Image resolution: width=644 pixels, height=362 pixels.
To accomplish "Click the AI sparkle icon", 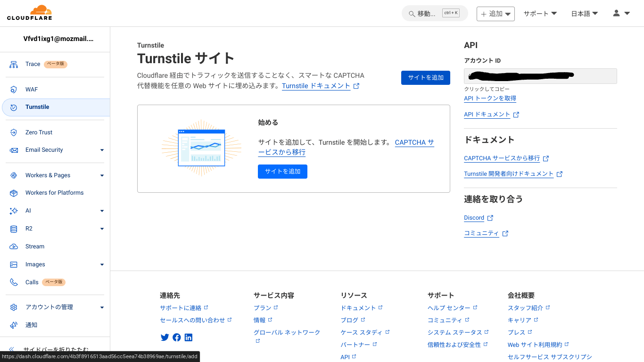I will tap(14, 211).
